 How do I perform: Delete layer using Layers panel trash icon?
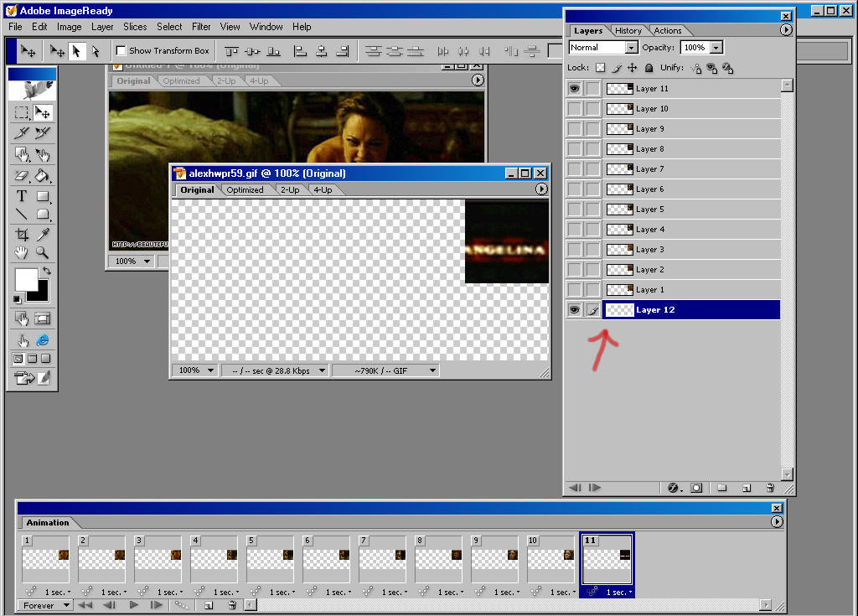[x=769, y=488]
